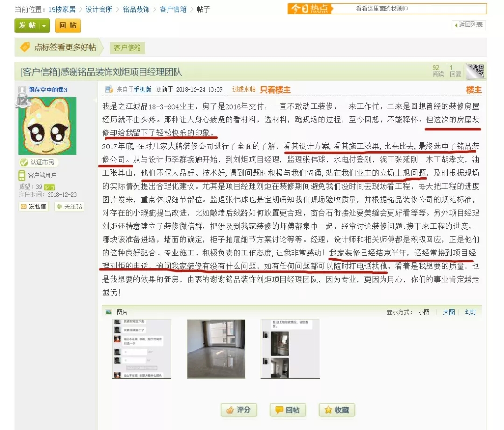This screenshot has width=504, height=430.
Task: Rate the post with 评分 button
Action: tap(239, 410)
